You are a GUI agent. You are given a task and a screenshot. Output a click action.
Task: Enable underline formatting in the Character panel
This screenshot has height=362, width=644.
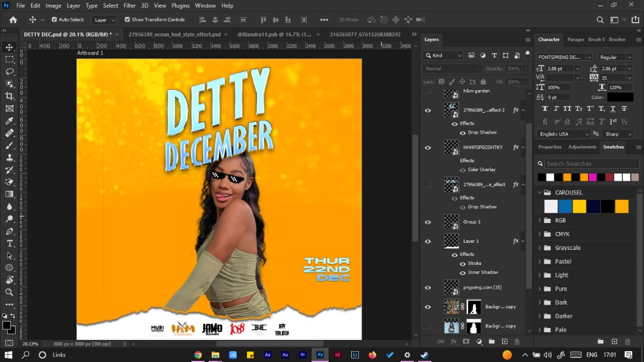pos(612,109)
